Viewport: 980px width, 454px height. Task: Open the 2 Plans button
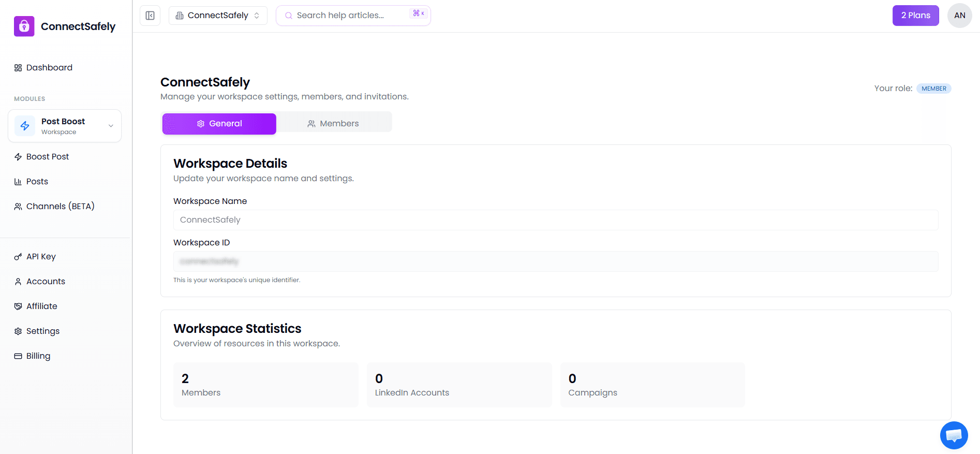point(915,16)
